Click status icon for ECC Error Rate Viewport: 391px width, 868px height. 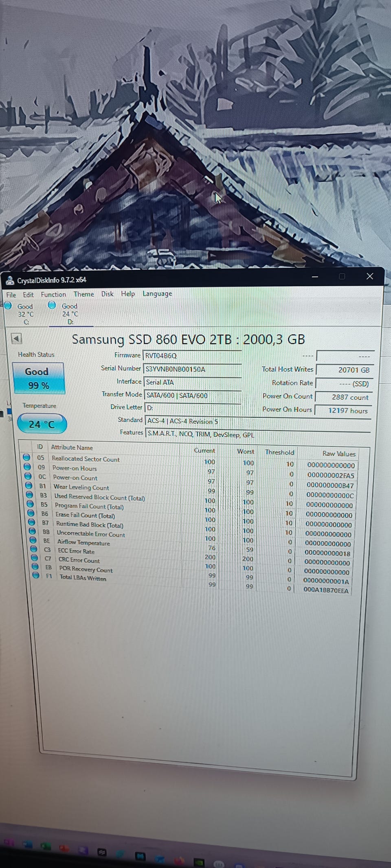click(34, 549)
